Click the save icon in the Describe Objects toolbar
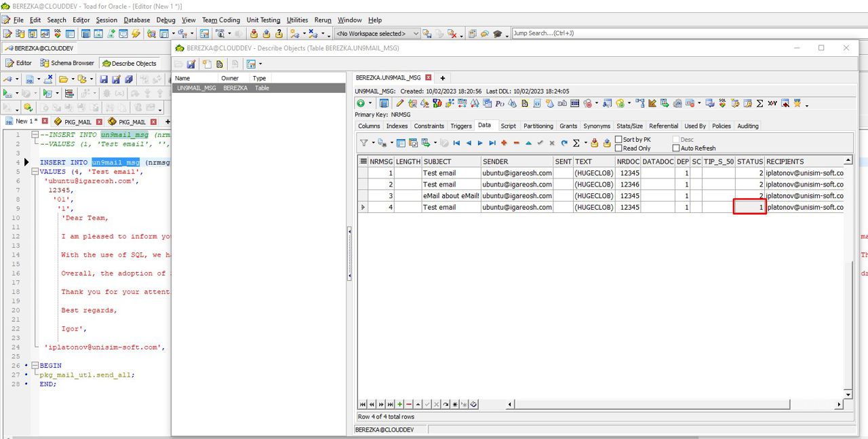This screenshot has height=439, width=868. 191,64
